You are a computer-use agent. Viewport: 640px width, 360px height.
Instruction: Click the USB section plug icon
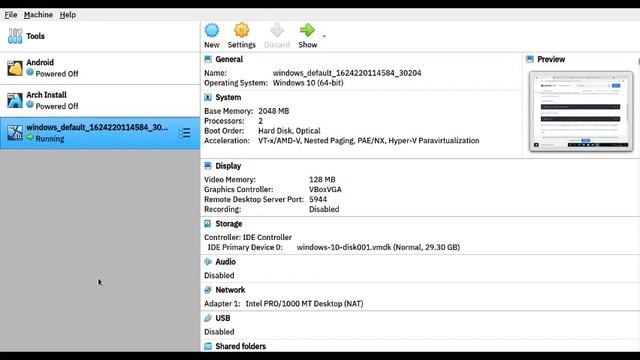pos(208,318)
